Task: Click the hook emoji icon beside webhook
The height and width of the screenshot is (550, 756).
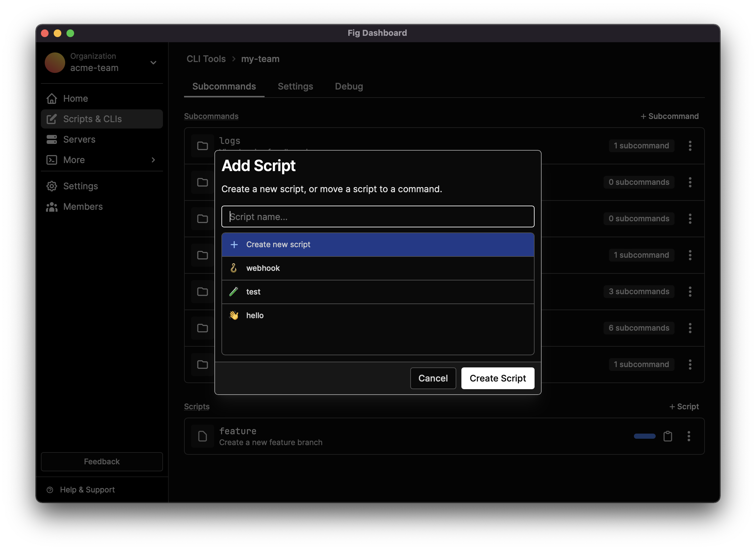Action: (x=234, y=268)
